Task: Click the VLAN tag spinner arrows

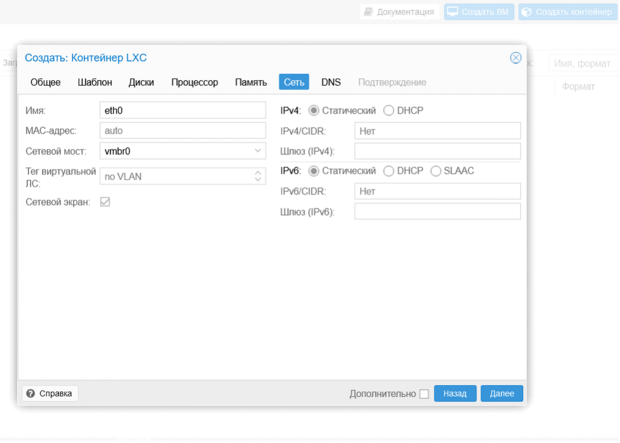Action: point(258,176)
